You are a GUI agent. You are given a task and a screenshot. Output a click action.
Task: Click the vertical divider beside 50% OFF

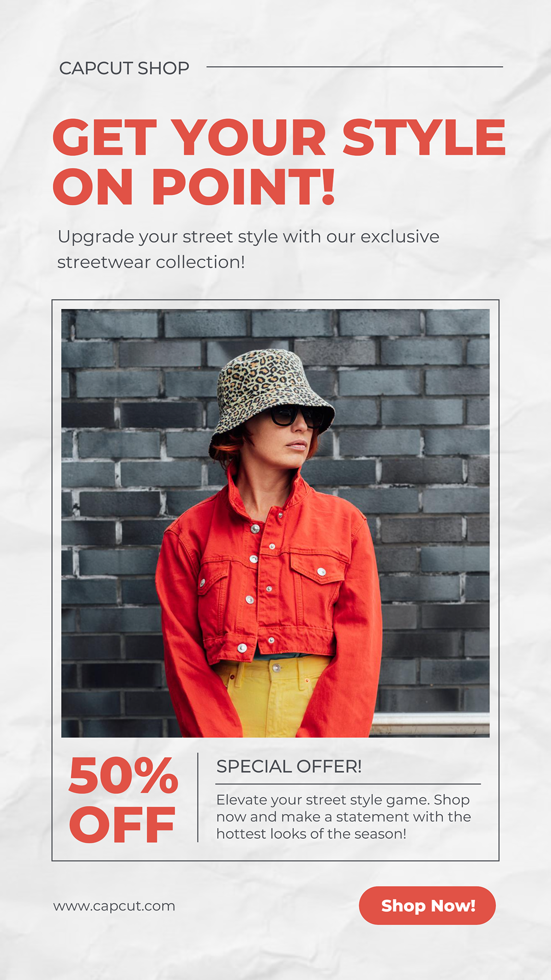pos(198,797)
